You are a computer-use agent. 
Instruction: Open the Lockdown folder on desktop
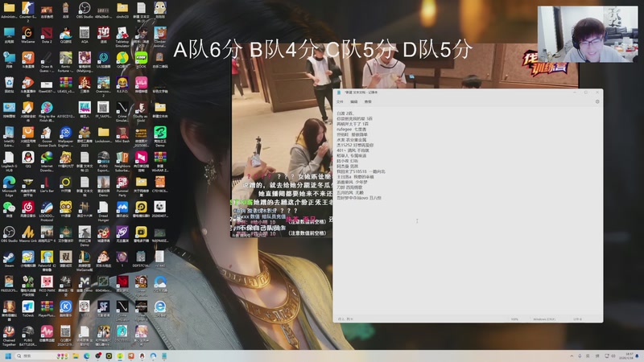coord(104,134)
